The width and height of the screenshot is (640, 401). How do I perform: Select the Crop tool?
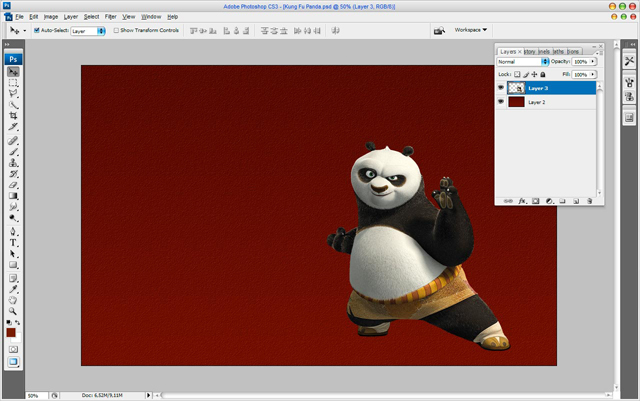pos(13,116)
